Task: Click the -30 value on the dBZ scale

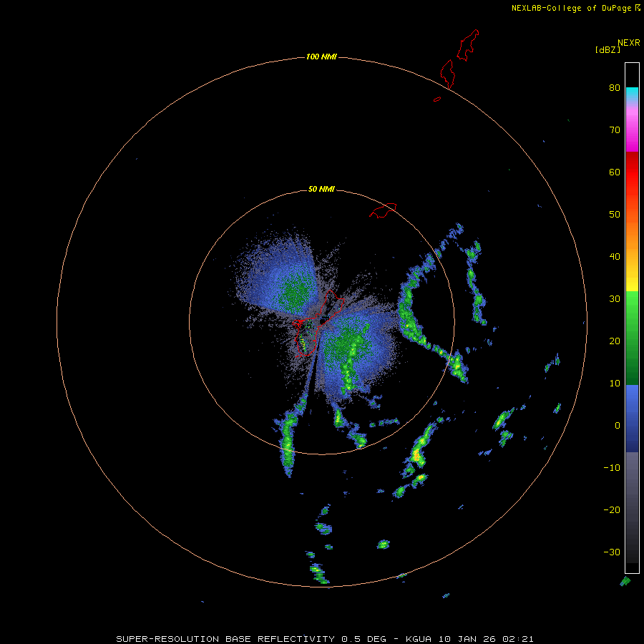Action: coord(612,552)
